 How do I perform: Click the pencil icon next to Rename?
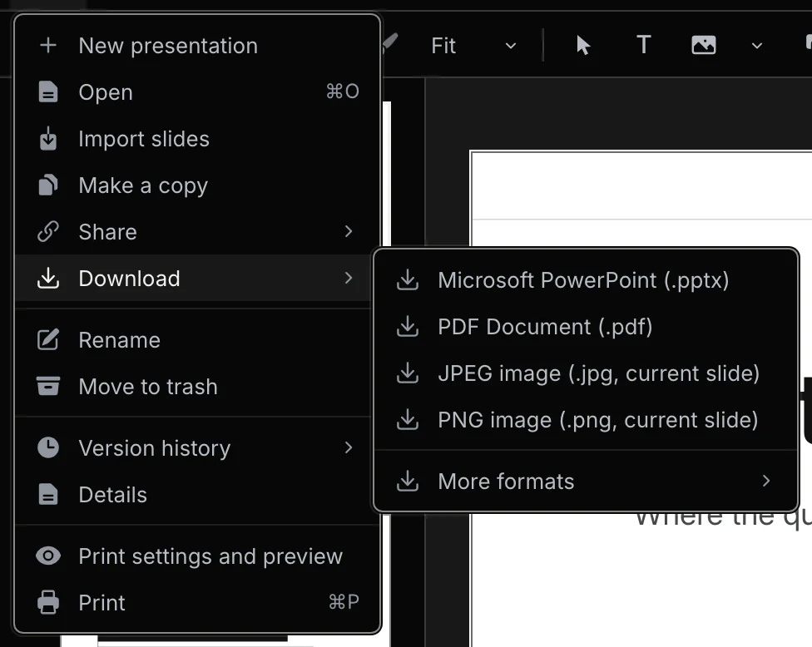click(48, 340)
